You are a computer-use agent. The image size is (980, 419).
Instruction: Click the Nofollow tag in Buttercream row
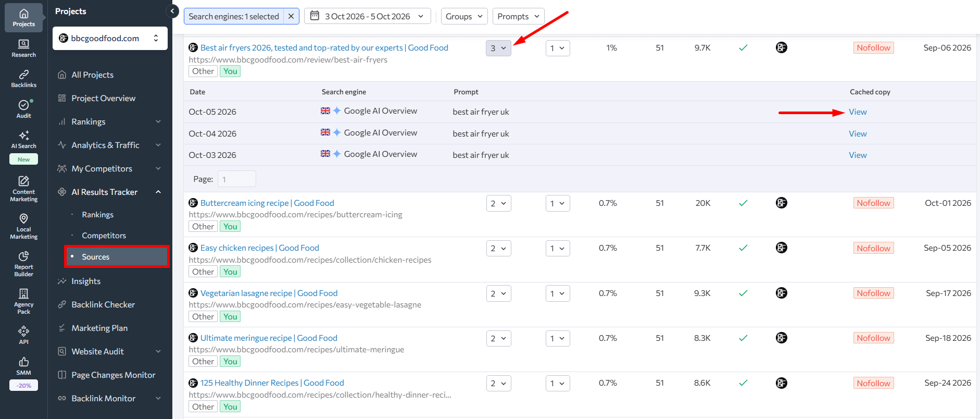click(x=873, y=203)
